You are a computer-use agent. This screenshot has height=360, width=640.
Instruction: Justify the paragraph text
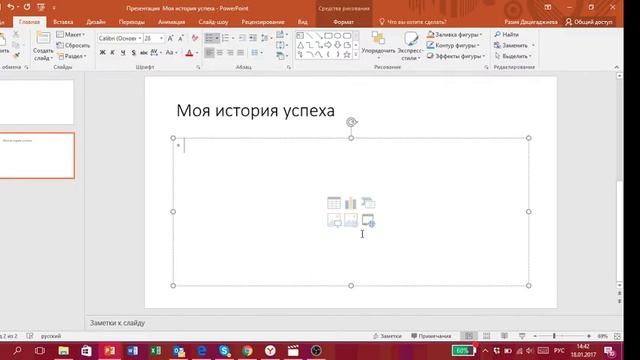coord(240,53)
